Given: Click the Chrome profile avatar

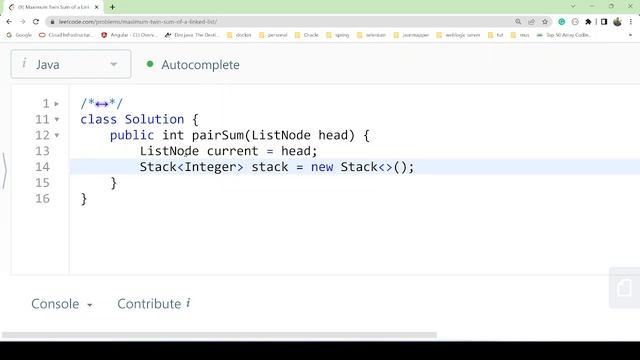Looking at the screenshot, I should pyautogui.click(x=618, y=22).
